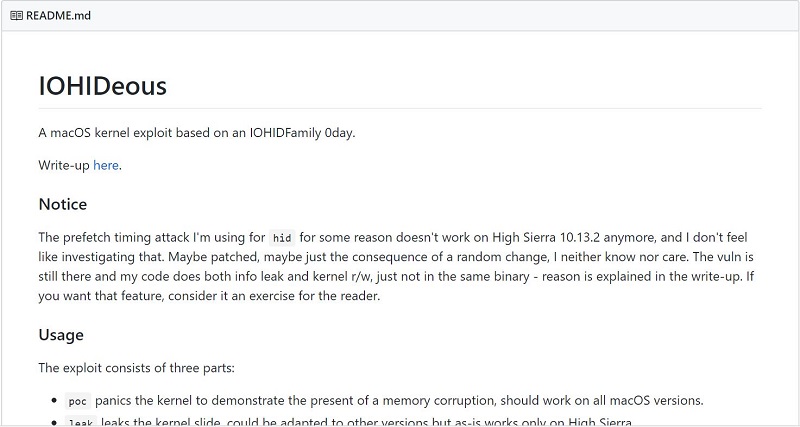This screenshot has height=427, width=800.
Task: Click the 'hid' inline code snippet
Action: click(282, 238)
